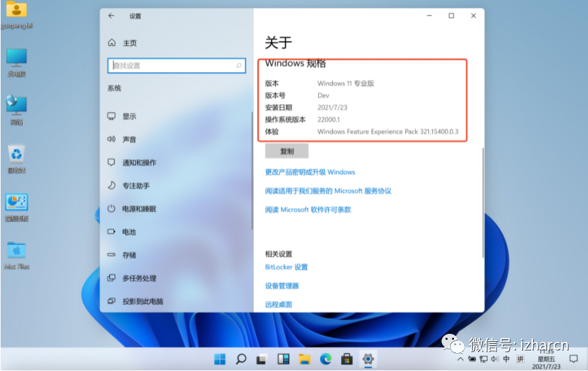Select the 2021/7/23 install date value
Viewport: 588px width, 371px height.
(x=332, y=107)
